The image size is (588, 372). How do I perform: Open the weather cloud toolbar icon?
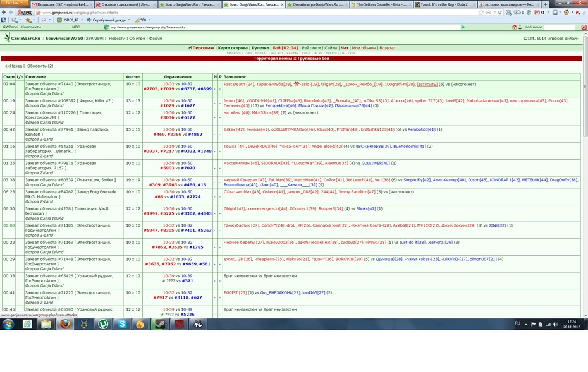pos(517,13)
